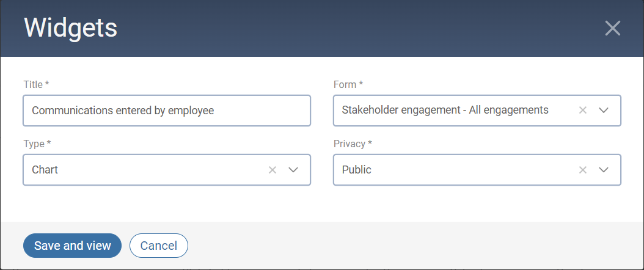The width and height of the screenshot is (644, 270).
Task: Click the text 'Communications entered by employee'
Action: pos(122,111)
